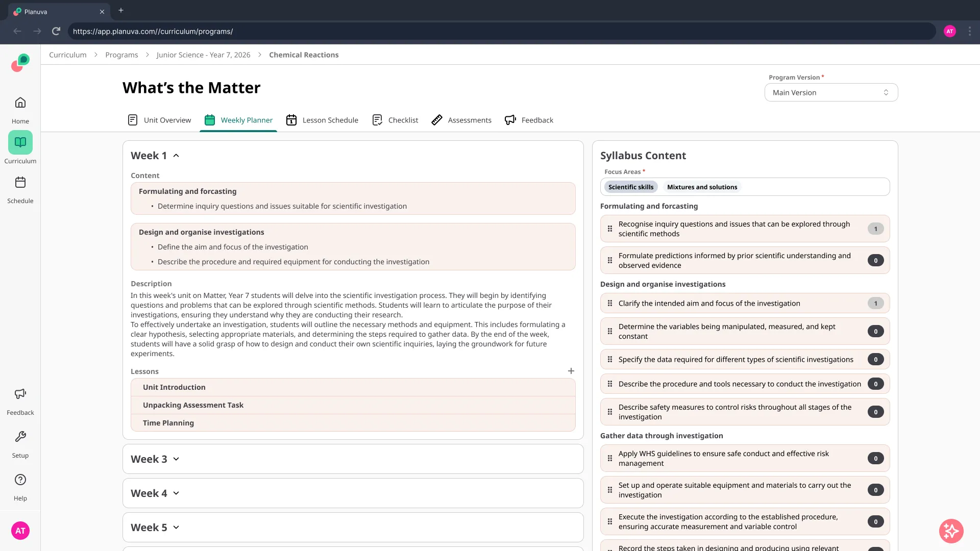Expand the Week 5 section
Viewport: 980px width, 551px height.
[x=176, y=528]
